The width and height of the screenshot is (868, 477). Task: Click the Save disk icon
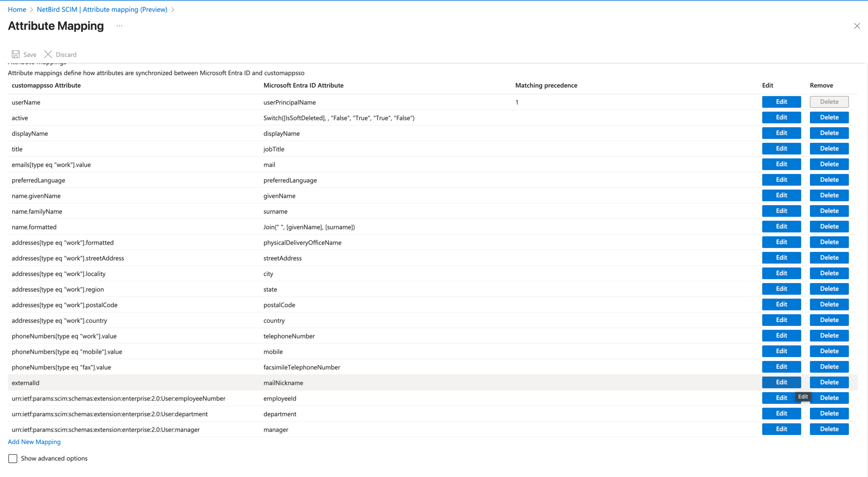17,54
